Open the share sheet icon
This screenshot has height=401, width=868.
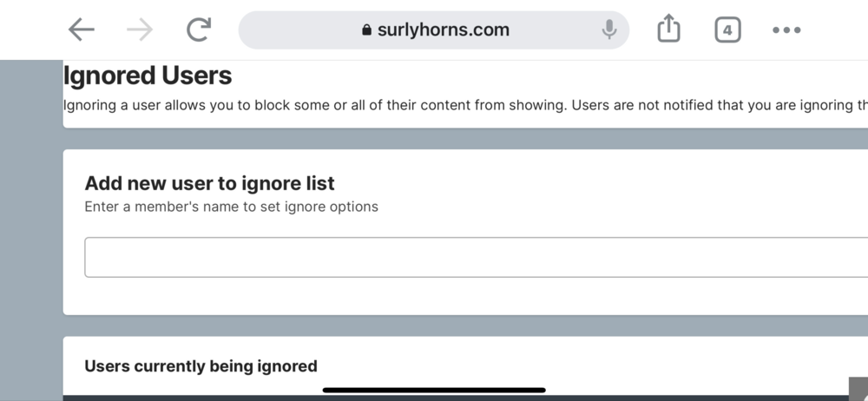(668, 30)
